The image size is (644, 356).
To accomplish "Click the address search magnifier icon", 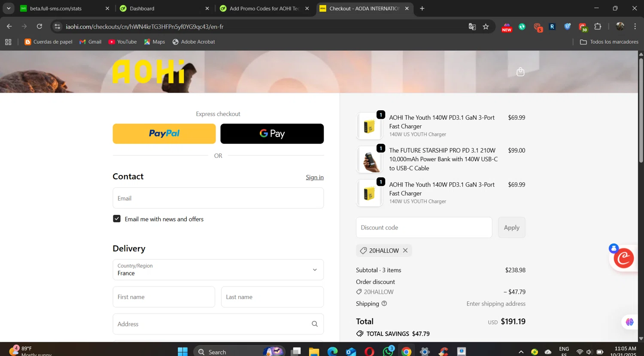I will coord(315,324).
